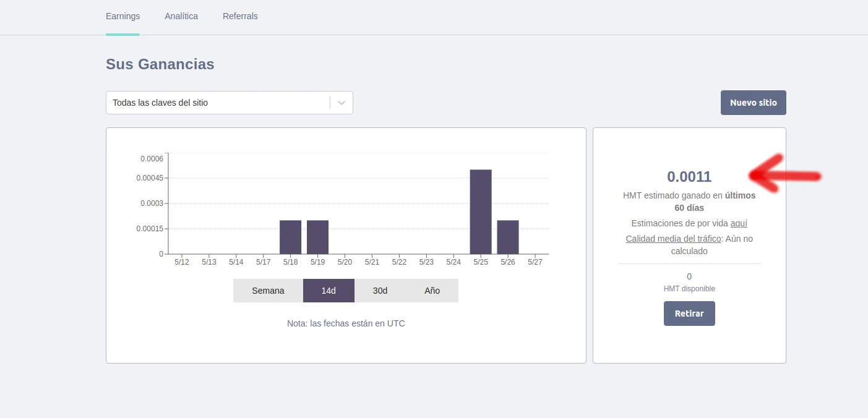
Task: Select the 14d time range
Action: 329,291
